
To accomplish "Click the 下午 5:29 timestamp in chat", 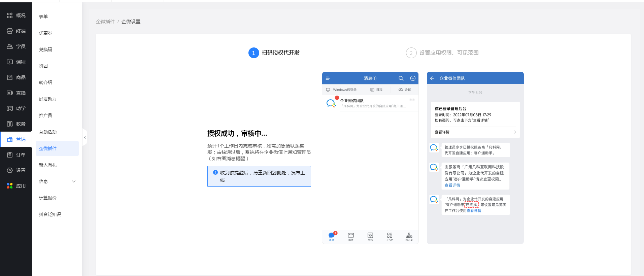I will click(x=475, y=93).
